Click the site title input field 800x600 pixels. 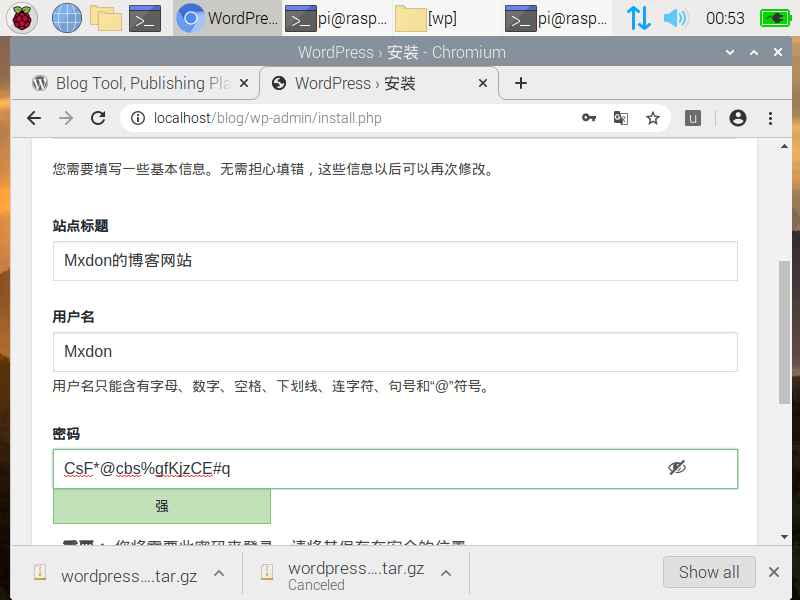[x=395, y=261]
